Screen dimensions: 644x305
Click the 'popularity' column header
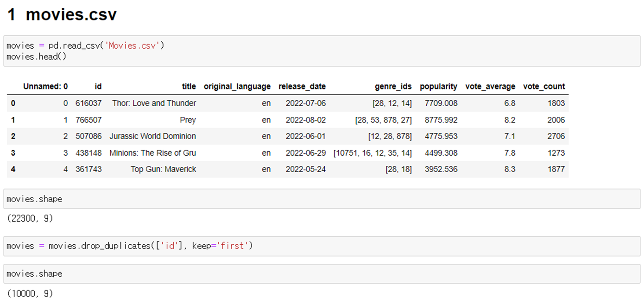coord(439,86)
